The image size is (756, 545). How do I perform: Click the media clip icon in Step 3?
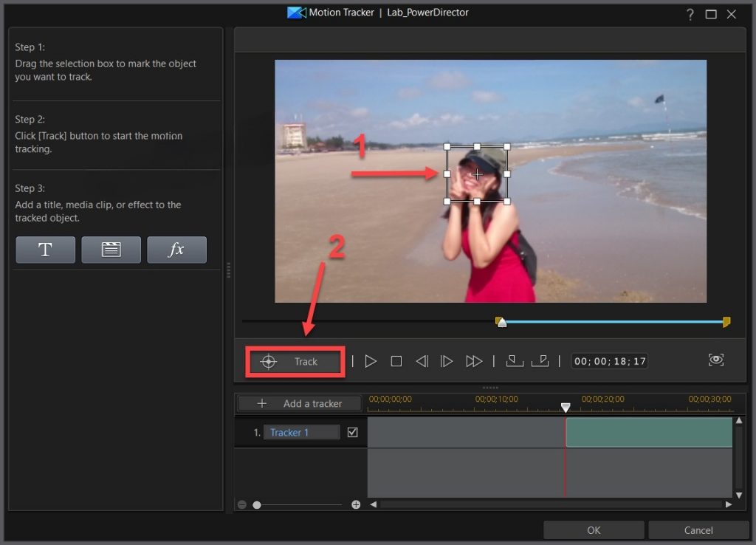(111, 250)
